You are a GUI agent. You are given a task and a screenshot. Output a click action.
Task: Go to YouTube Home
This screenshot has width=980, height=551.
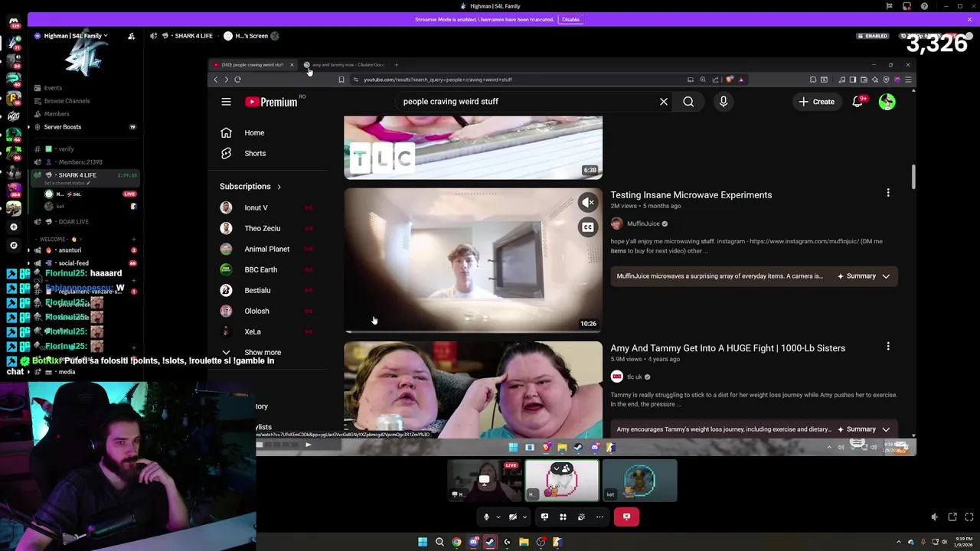(x=254, y=133)
